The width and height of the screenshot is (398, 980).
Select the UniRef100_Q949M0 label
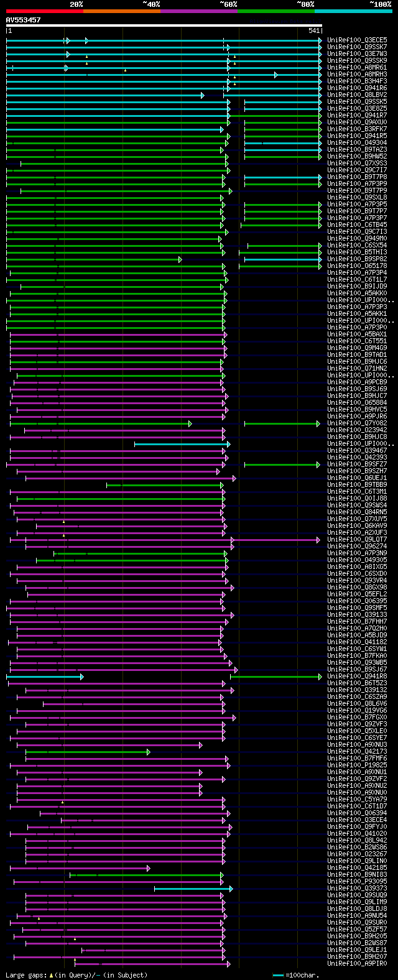click(357, 239)
